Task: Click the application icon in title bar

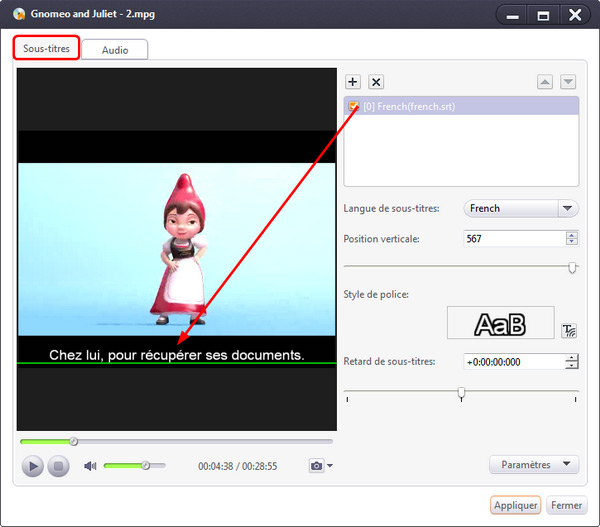Action: point(18,14)
